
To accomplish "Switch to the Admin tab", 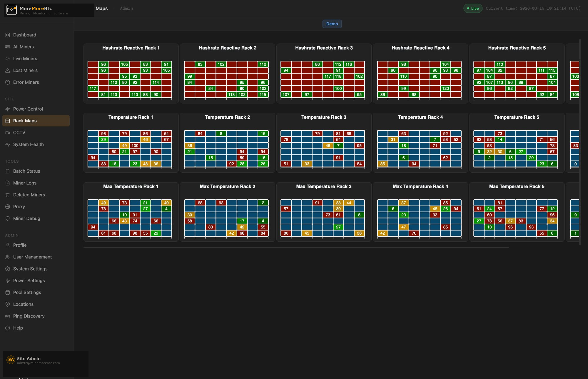I will (x=126, y=9).
